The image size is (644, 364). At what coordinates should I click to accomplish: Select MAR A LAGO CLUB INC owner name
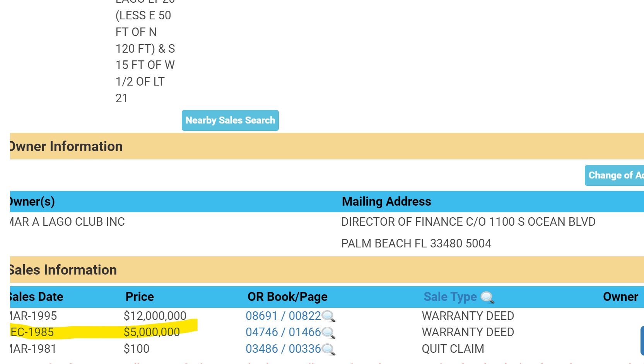(x=67, y=222)
